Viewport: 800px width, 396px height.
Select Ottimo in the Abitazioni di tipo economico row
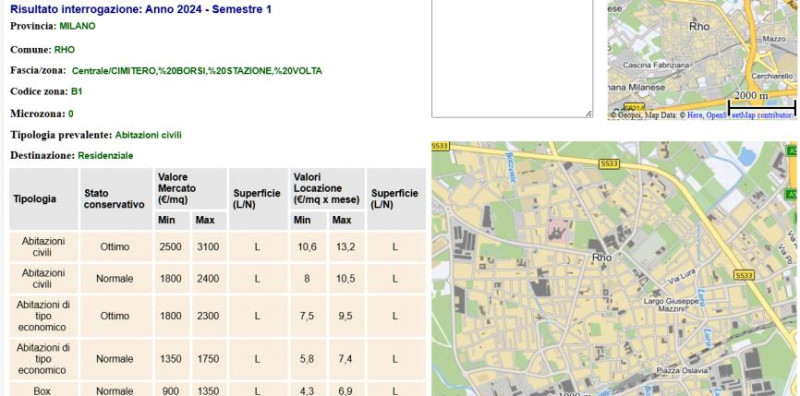115,316
